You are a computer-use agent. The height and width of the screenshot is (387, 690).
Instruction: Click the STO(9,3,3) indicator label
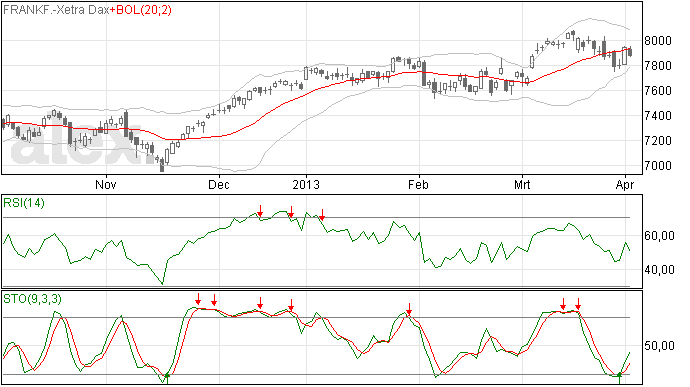click(32, 299)
